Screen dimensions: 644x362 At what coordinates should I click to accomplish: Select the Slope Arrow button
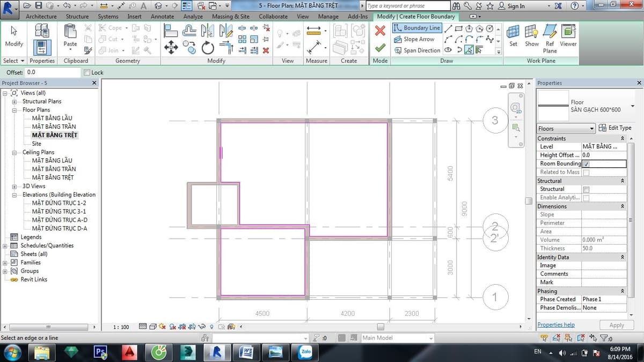pos(414,39)
